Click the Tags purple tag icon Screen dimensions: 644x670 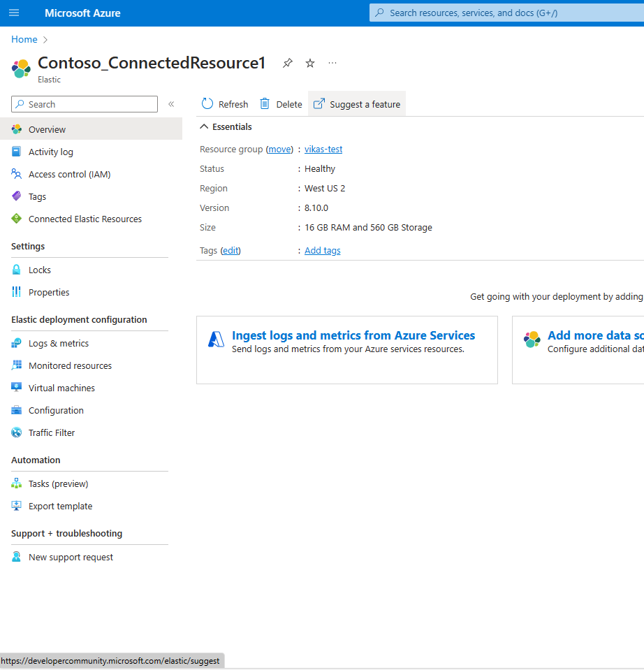pos(16,196)
